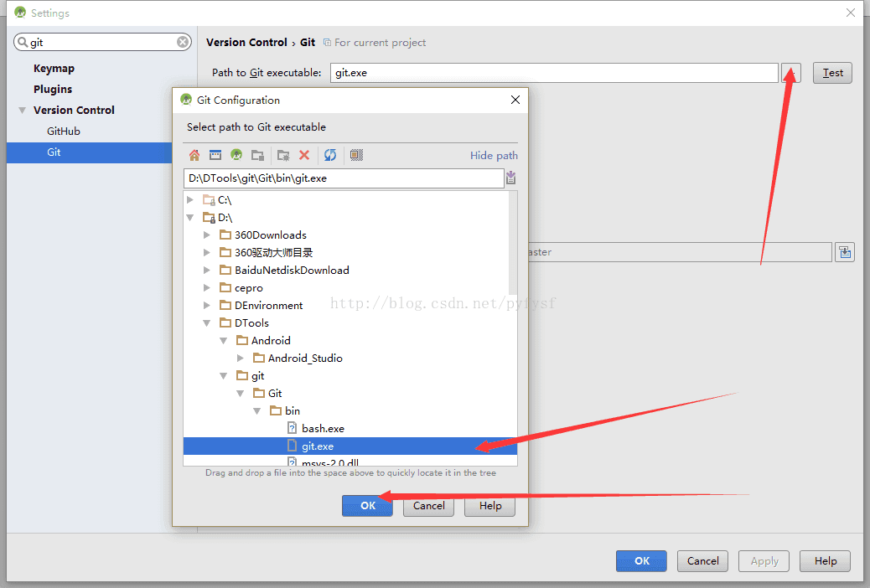Screen dimensions: 870x588
Task: Click Apply in the Settings window
Action: (764, 561)
